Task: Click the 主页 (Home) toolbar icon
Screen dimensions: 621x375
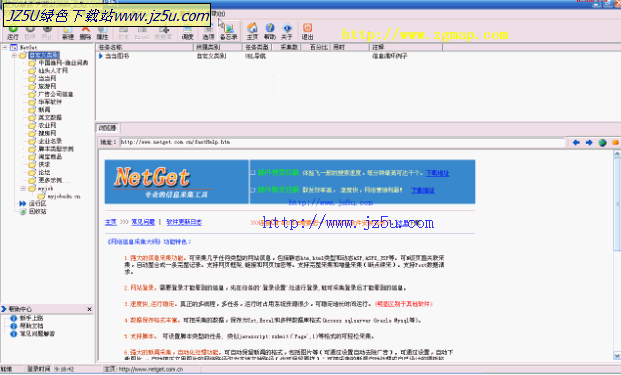Action: click(x=252, y=32)
